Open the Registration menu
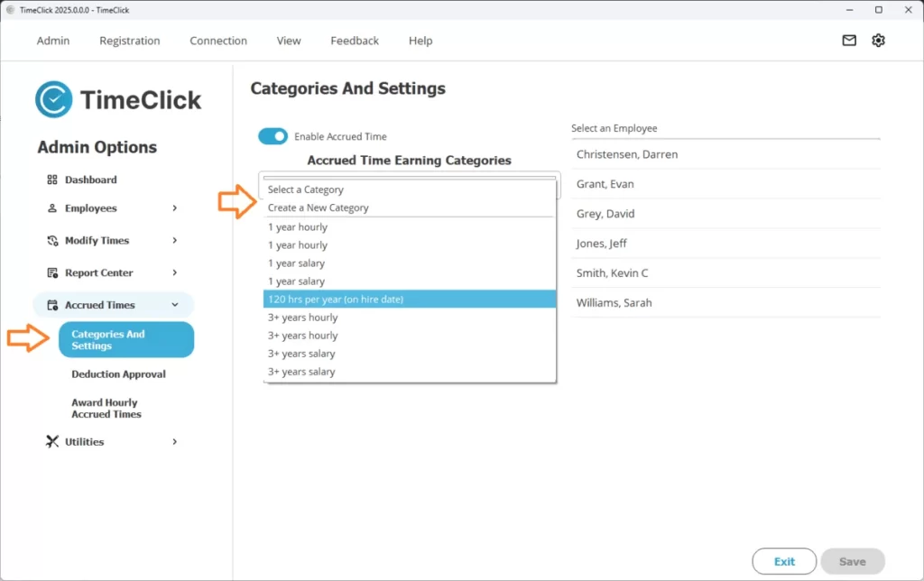The height and width of the screenshot is (581, 924). pyautogui.click(x=130, y=41)
